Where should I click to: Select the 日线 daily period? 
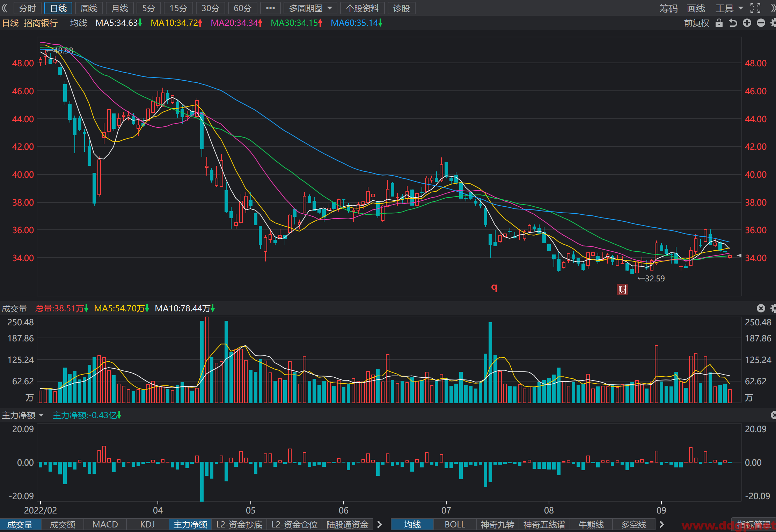(58, 8)
